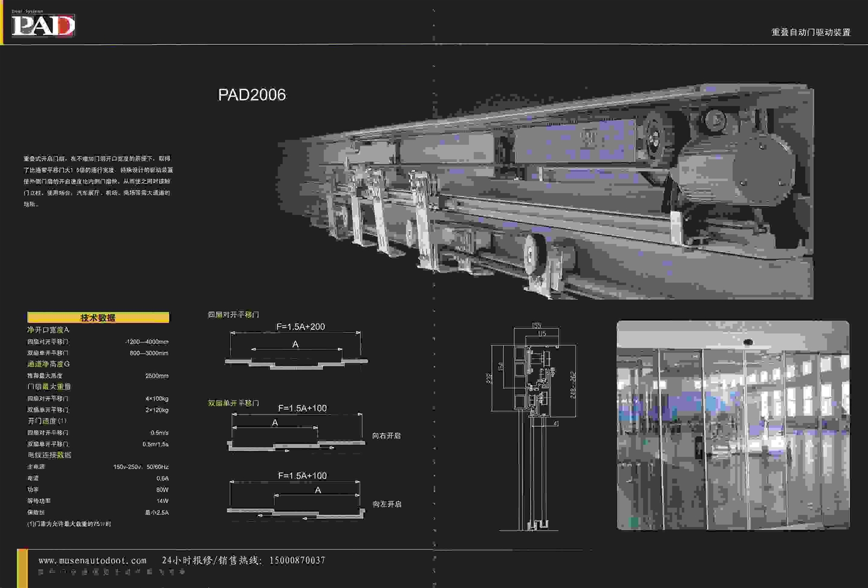Click the website "www.musenautodoot.com"
The height and width of the screenshot is (588, 868).
(x=92, y=560)
